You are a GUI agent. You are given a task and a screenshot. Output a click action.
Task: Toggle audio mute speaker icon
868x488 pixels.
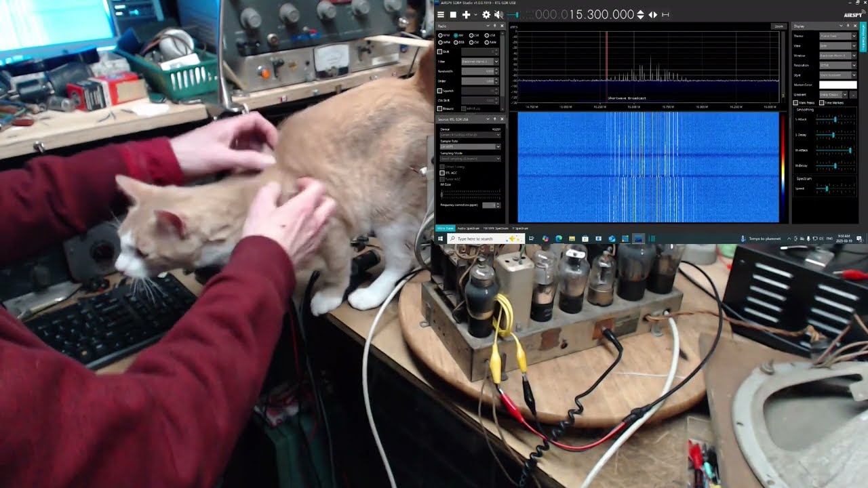499,14
